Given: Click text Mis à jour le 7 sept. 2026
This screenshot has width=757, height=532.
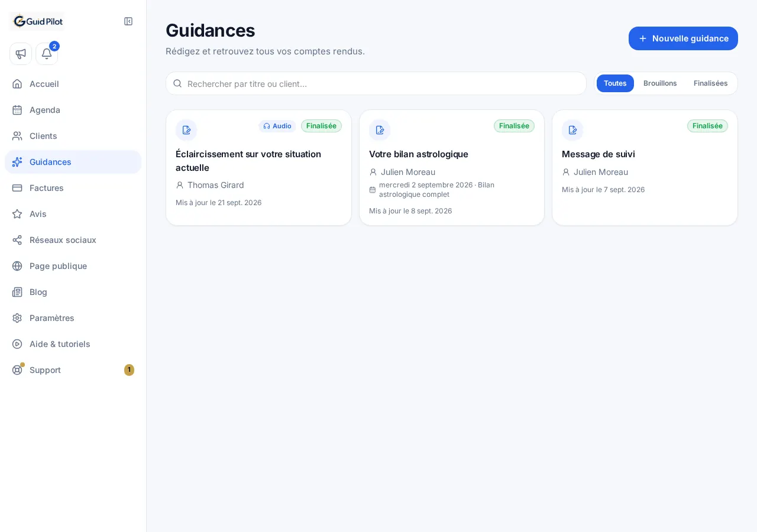Looking at the screenshot, I should coord(603,190).
